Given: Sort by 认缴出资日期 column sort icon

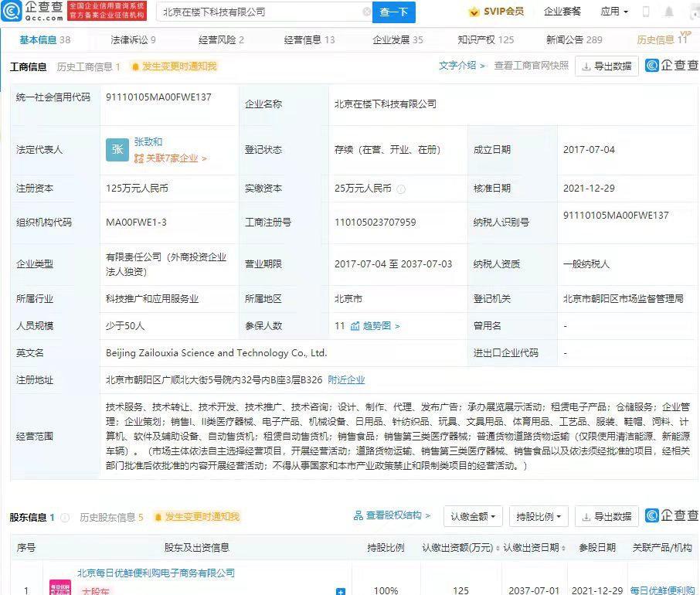Looking at the screenshot, I should pyautogui.click(x=563, y=548).
